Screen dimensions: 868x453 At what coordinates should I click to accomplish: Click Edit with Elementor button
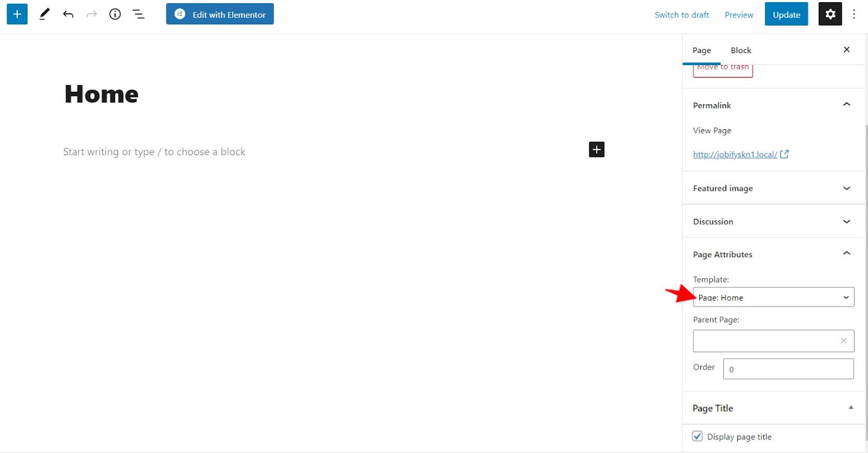pyautogui.click(x=220, y=14)
